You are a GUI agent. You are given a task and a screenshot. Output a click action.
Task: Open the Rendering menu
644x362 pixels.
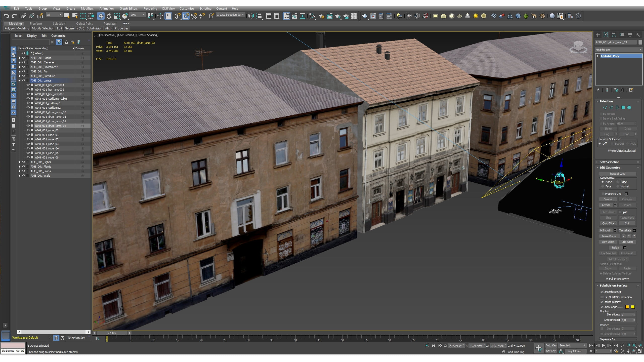pos(150,9)
